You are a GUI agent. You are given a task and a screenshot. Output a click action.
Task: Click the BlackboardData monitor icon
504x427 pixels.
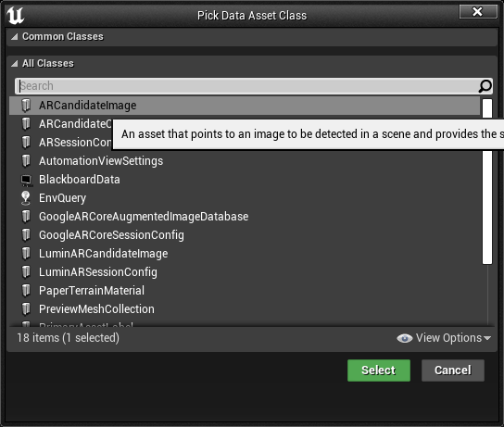pos(26,180)
